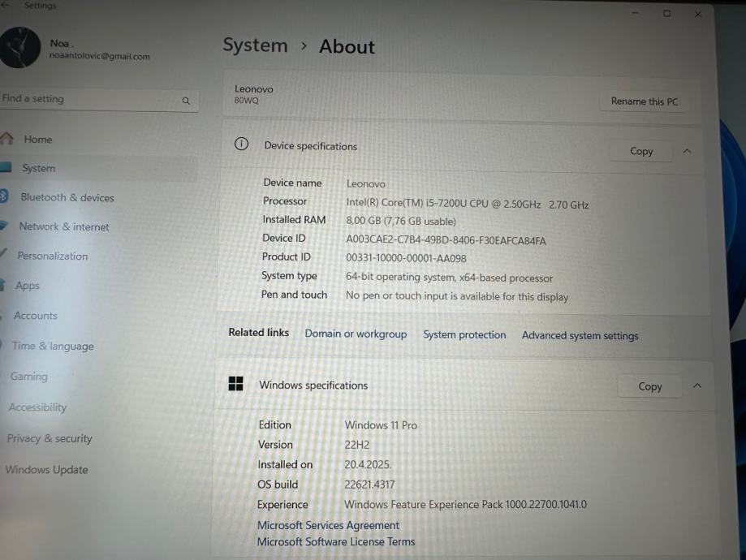
Task: Click the Device name value Leonovo
Action: [366, 183]
